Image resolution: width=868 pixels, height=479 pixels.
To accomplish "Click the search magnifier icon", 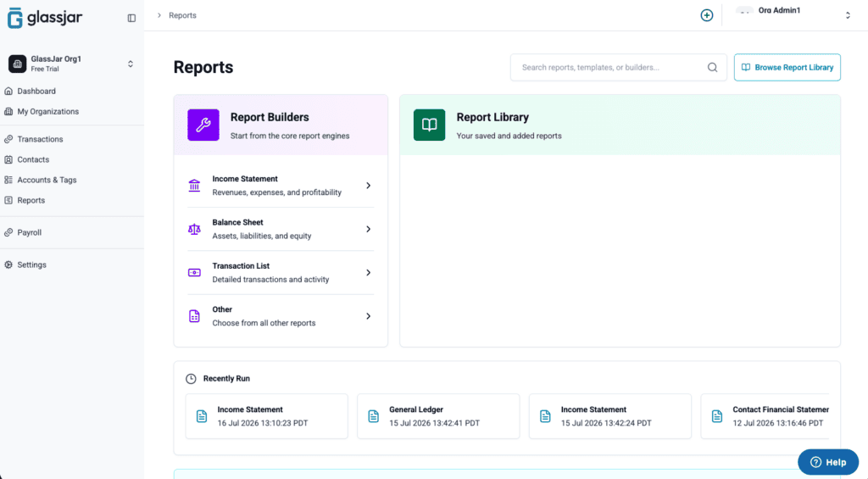I will pos(712,68).
